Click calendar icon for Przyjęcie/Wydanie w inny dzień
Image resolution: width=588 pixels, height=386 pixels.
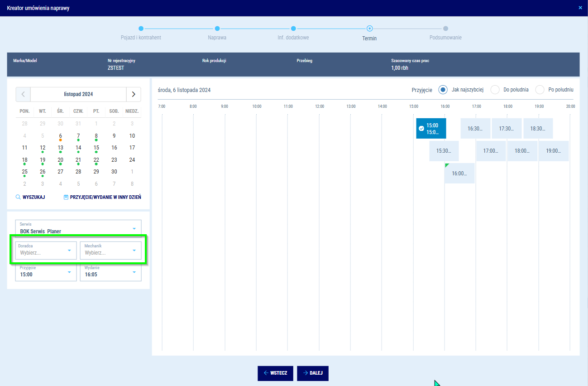pyautogui.click(x=66, y=198)
